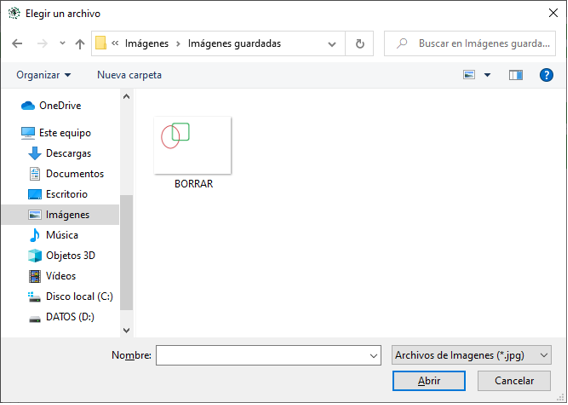Open Objetos 3D in the sidebar
This screenshot has width=568, height=405.
tap(70, 256)
